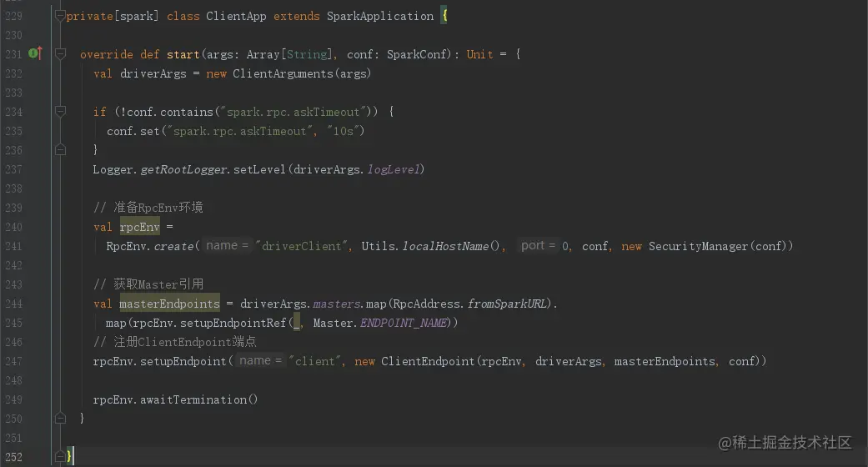Click the string "driverClient"
This screenshot has height=467, width=868.
tap(301, 246)
